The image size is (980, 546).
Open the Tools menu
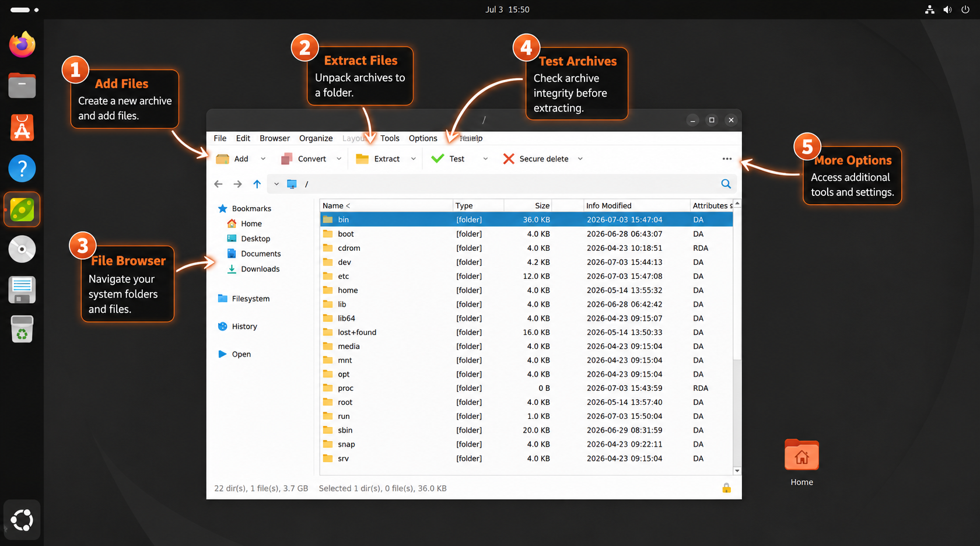click(x=390, y=138)
